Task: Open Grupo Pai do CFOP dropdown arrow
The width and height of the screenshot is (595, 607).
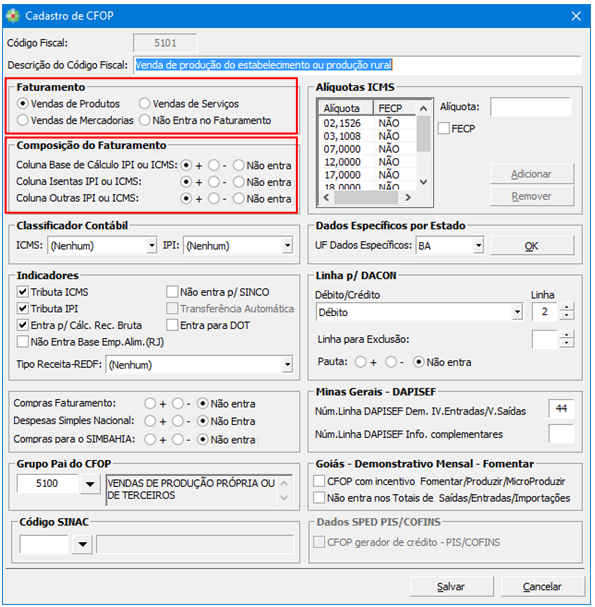Action: click(90, 484)
